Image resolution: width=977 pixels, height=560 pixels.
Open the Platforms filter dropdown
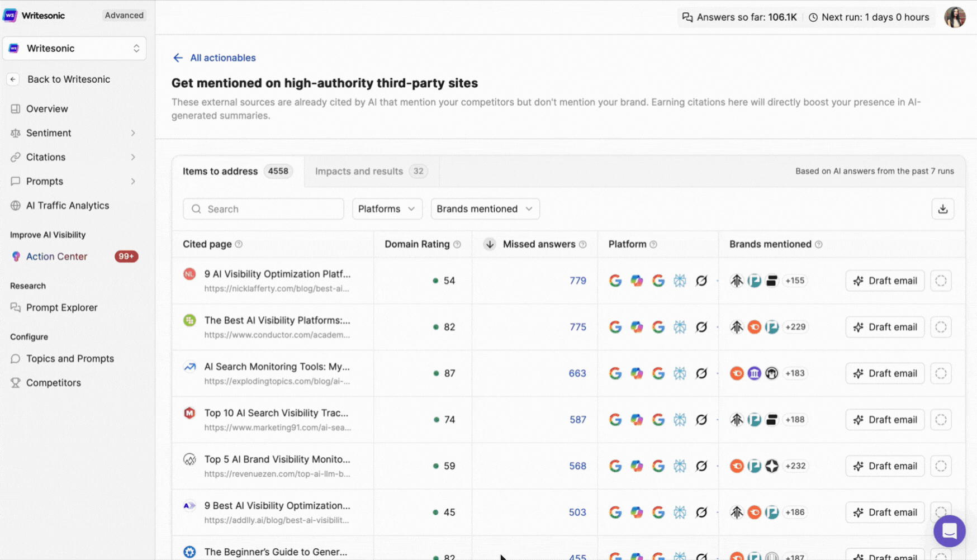tap(387, 208)
